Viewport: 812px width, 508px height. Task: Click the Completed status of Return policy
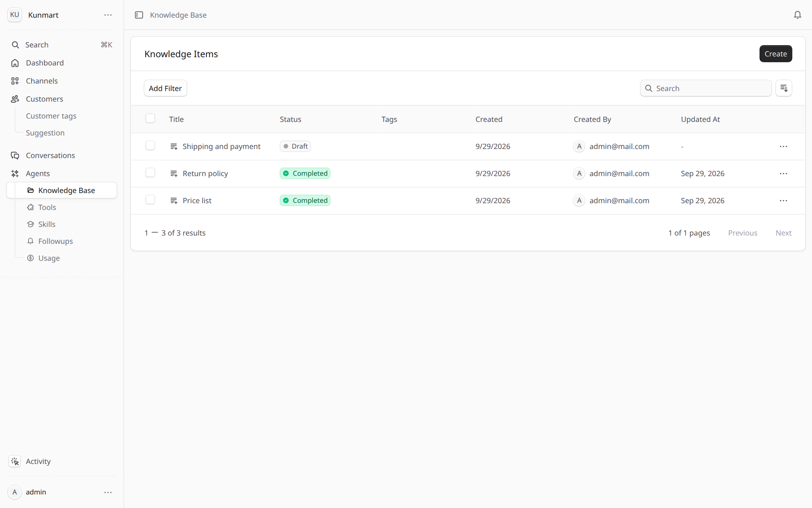point(305,173)
